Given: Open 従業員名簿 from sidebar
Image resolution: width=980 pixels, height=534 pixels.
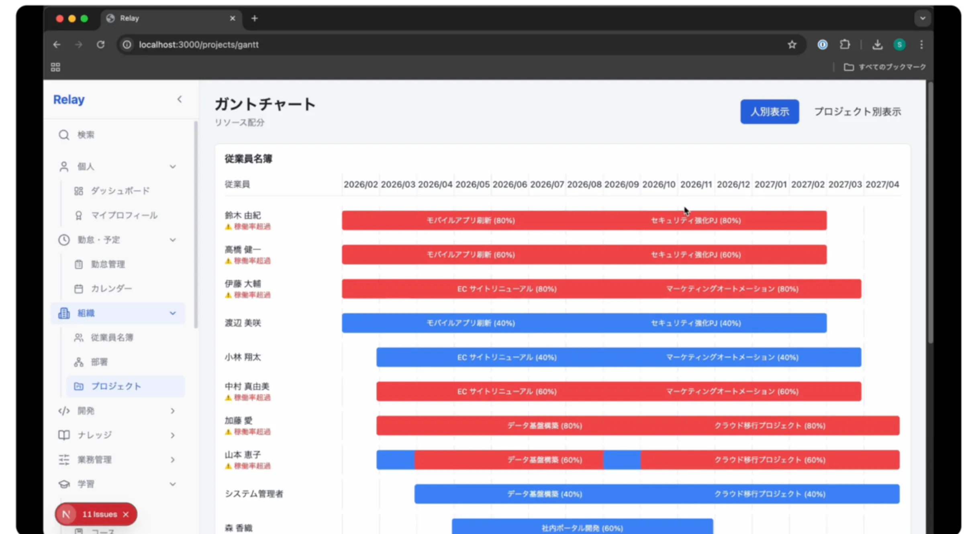Looking at the screenshot, I should coord(112,338).
